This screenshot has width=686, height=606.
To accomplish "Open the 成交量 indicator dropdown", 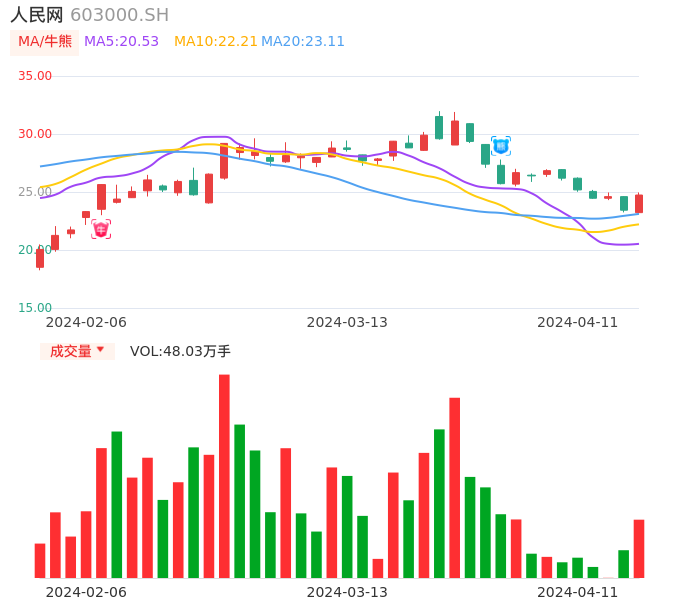I will (x=77, y=351).
